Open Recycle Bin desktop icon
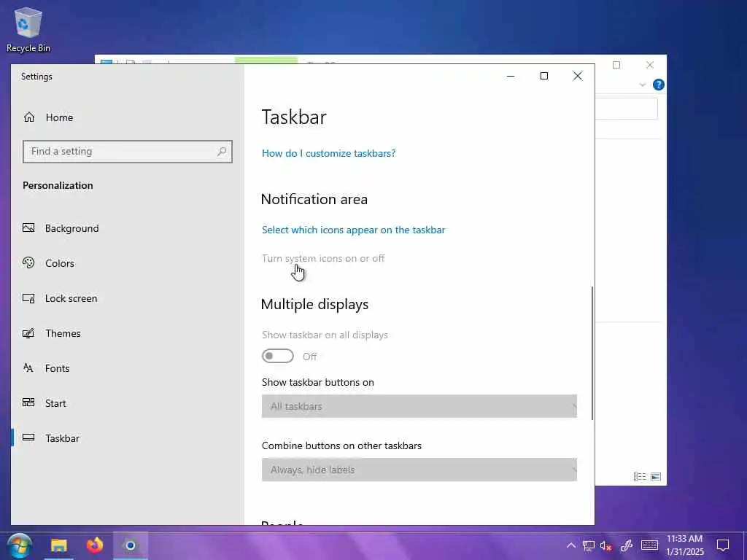 [x=28, y=29]
